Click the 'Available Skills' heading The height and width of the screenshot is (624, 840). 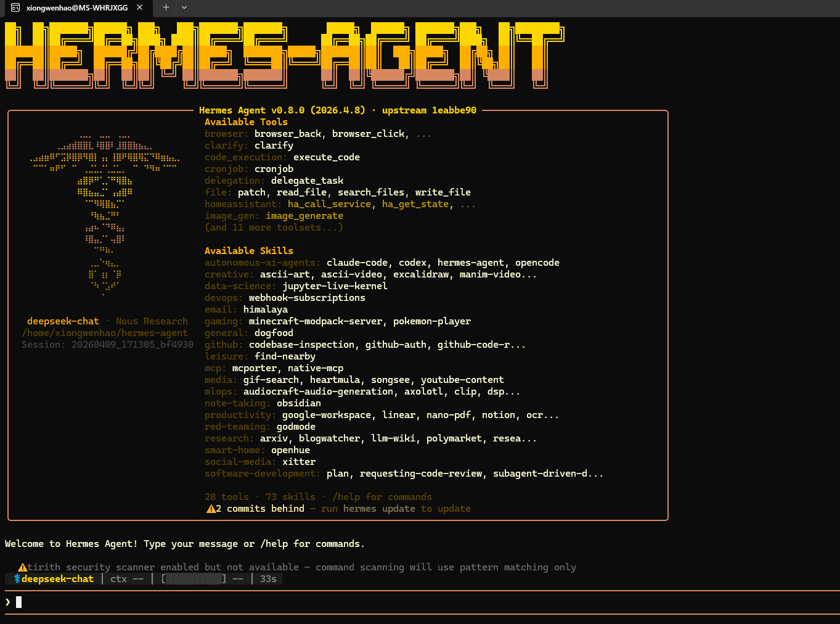(249, 251)
